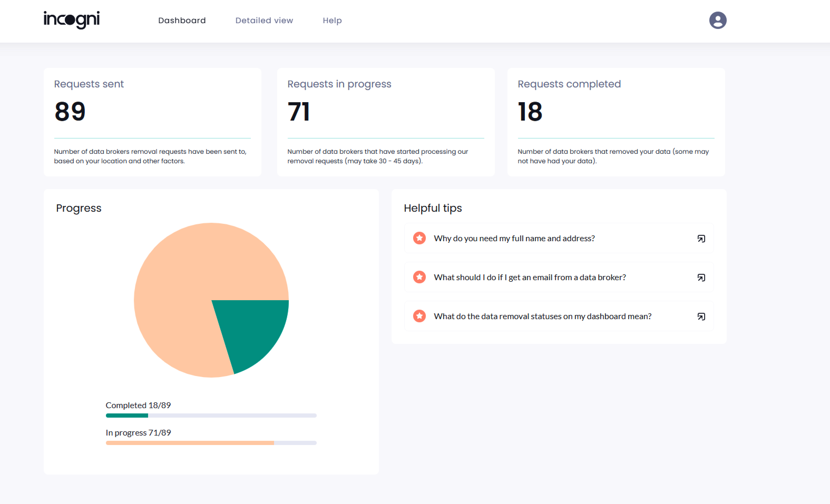Click the star icon beside data broker email tip
The height and width of the screenshot is (504, 830).
[419, 277]
